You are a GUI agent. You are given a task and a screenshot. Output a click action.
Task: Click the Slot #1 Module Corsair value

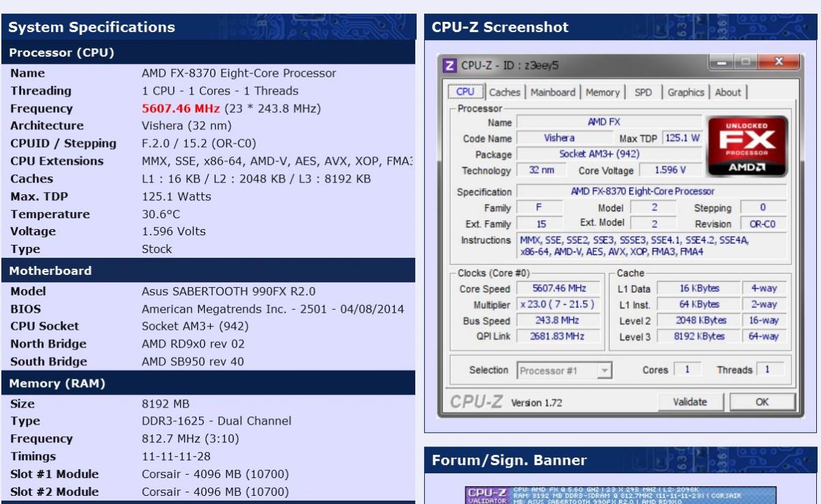(215, 474)
